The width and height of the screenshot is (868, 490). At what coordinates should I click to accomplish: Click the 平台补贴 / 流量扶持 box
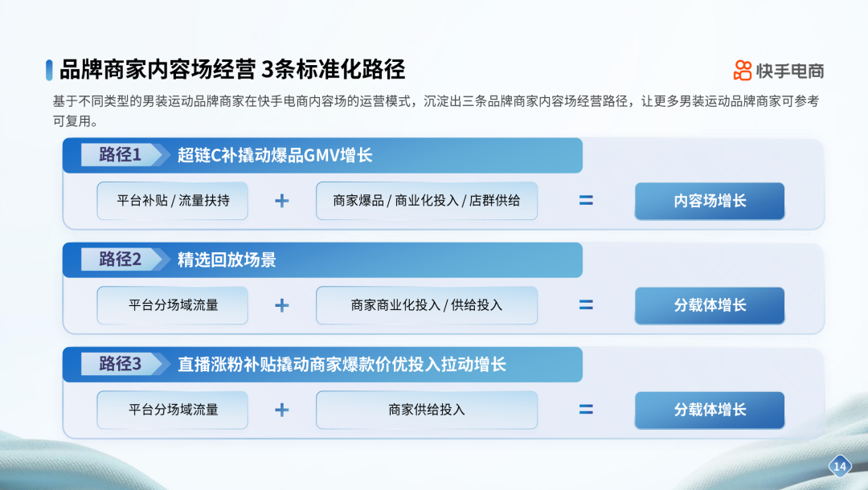173,201
